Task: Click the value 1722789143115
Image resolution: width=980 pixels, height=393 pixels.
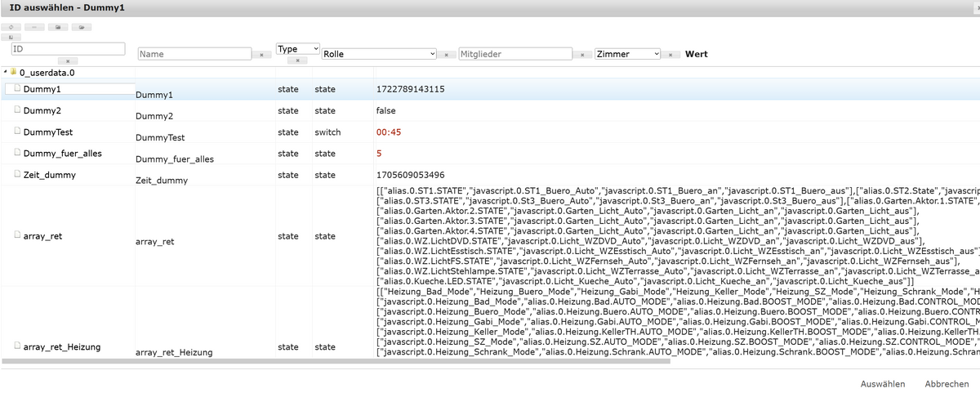Action: pos(410,89)
